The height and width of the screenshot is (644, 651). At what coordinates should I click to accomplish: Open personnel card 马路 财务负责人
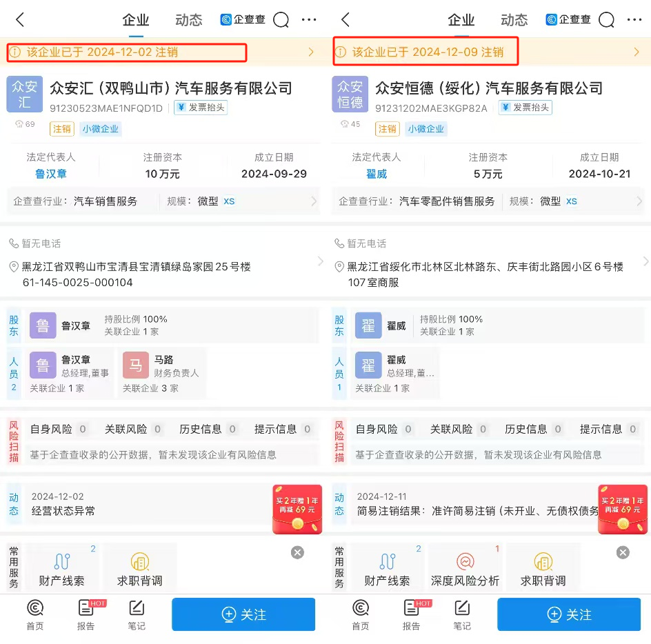[162, 373]
